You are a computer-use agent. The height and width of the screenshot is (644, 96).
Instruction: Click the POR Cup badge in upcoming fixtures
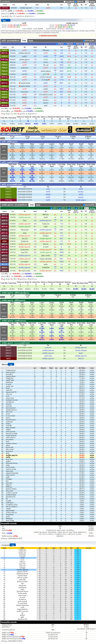(9, 200)
